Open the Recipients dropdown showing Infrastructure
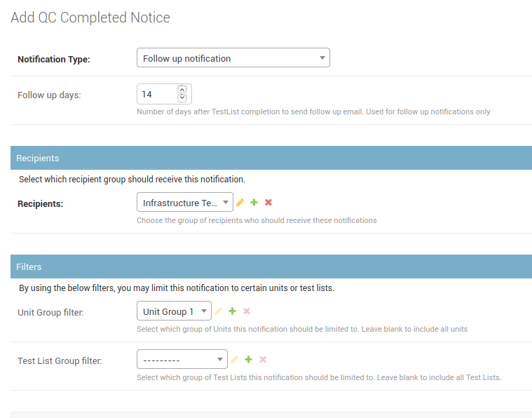The image size is (532, 418). pos(185,202)
